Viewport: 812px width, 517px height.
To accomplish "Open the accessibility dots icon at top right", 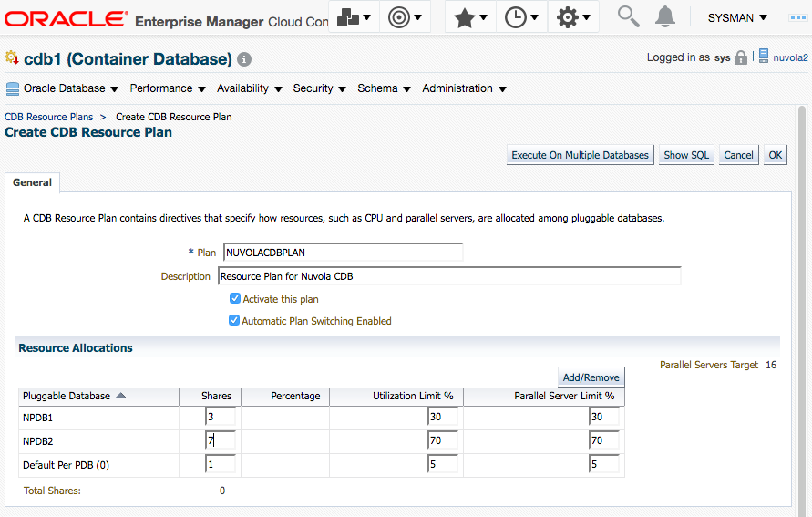I will coord(797,17).
